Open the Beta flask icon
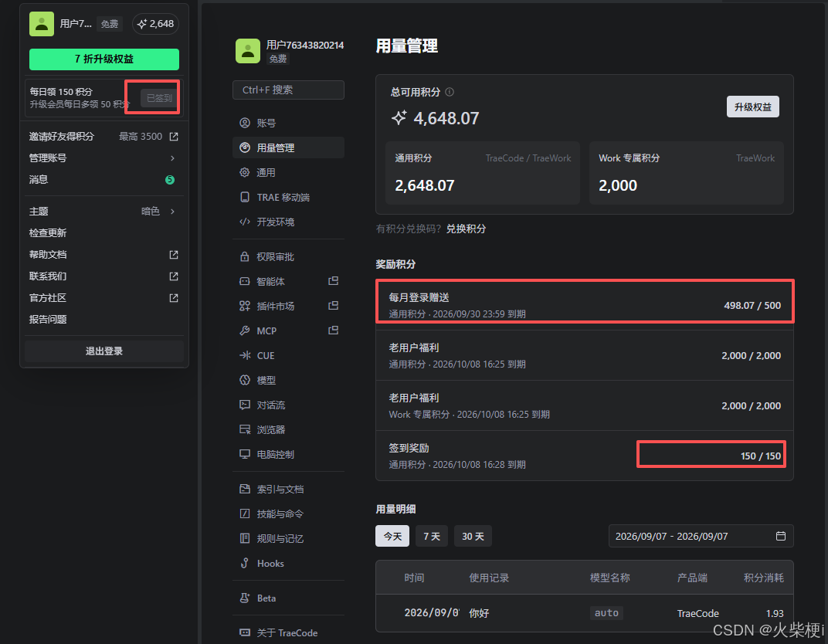The width and height of the screenshot is (828, 644). pyautogui.click(x=245, y=598)
